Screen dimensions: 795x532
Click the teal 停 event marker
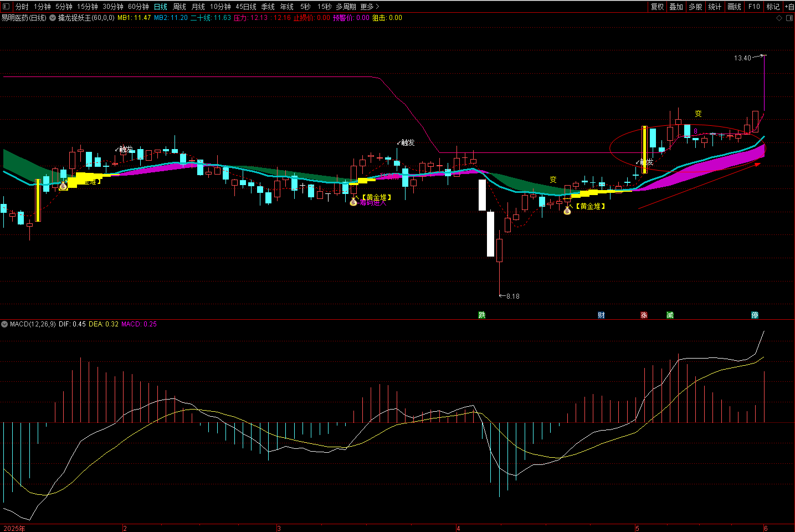[755, 315]
